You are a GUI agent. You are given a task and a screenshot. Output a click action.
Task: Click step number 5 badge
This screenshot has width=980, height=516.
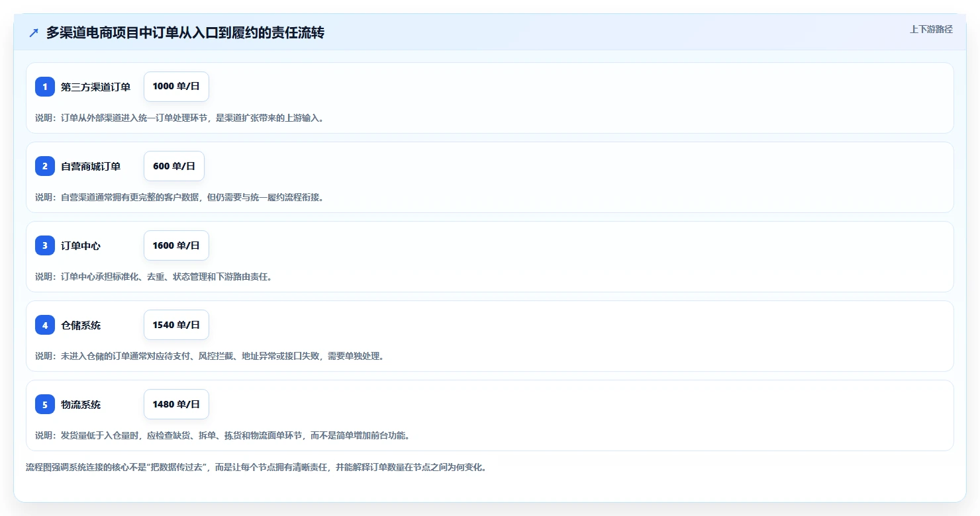(45, 404)
